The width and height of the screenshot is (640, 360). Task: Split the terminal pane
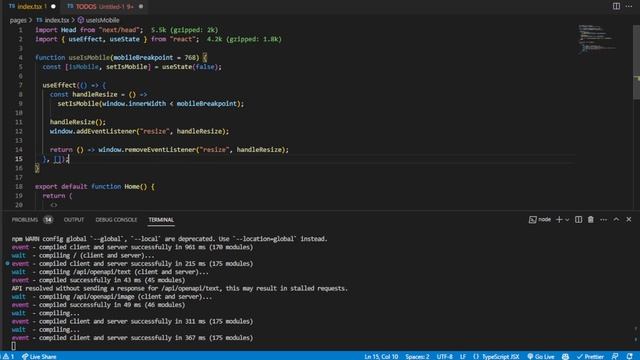click(578, 220)
